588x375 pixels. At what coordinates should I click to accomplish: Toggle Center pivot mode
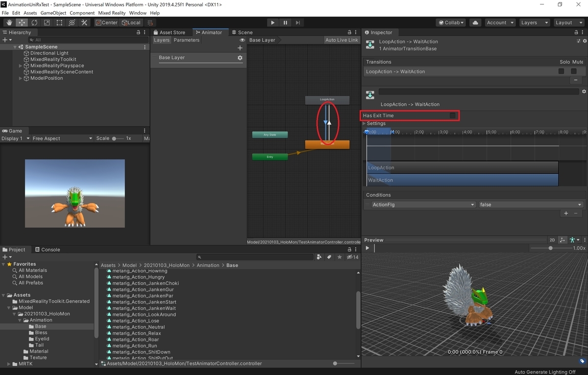click(x=106, y=23)
